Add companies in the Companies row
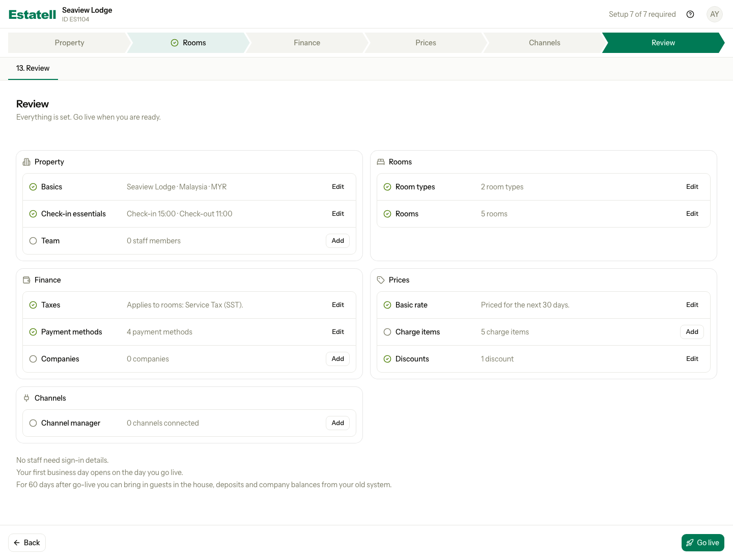733x560 pixels. click(x=338, y=359)
